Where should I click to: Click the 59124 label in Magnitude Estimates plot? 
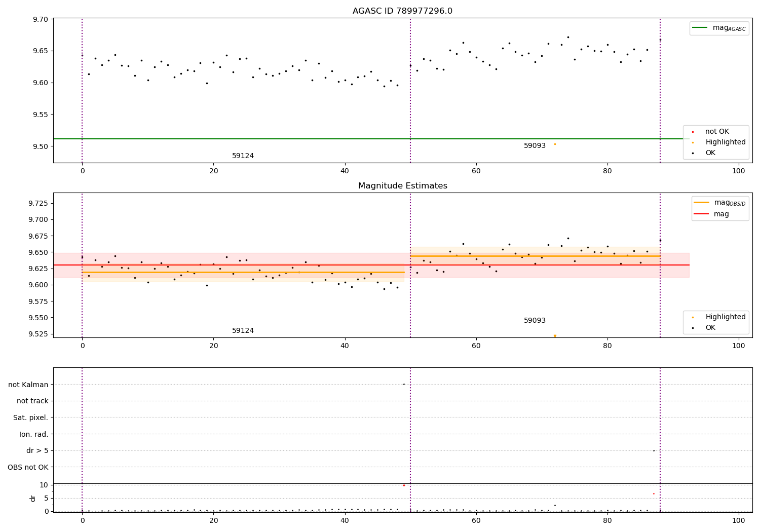click(243, 331)
